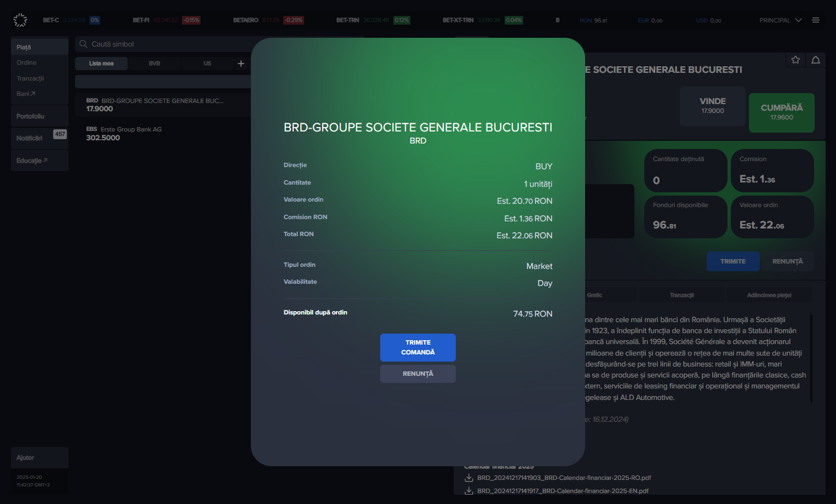Click RENUNȚĂ in the order dialog

(418, 374)
